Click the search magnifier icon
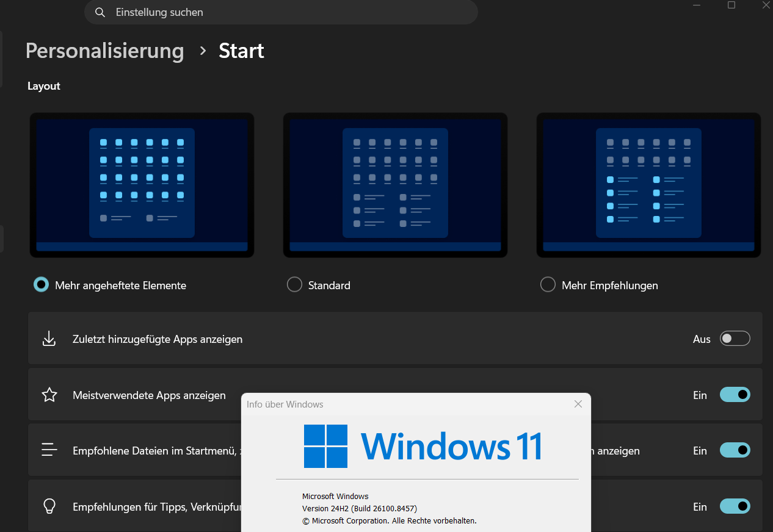This screenshot has height=532, width=773. tap(101, 12)
